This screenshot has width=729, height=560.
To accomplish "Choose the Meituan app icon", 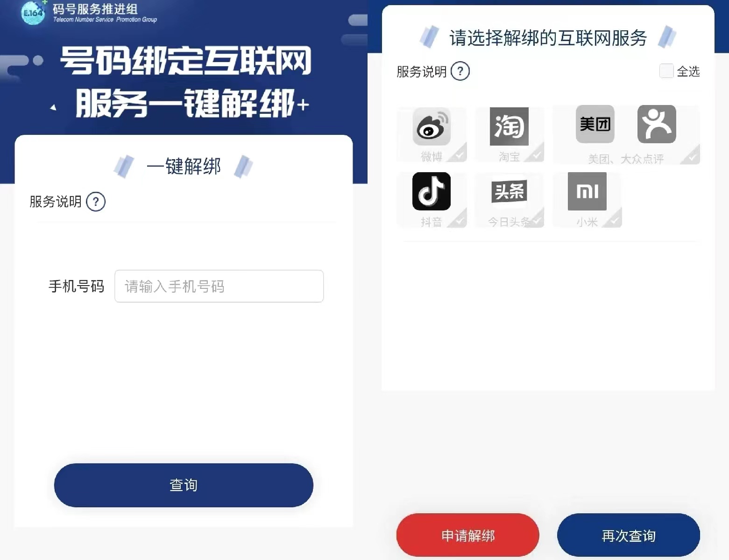I will point(595,124).
